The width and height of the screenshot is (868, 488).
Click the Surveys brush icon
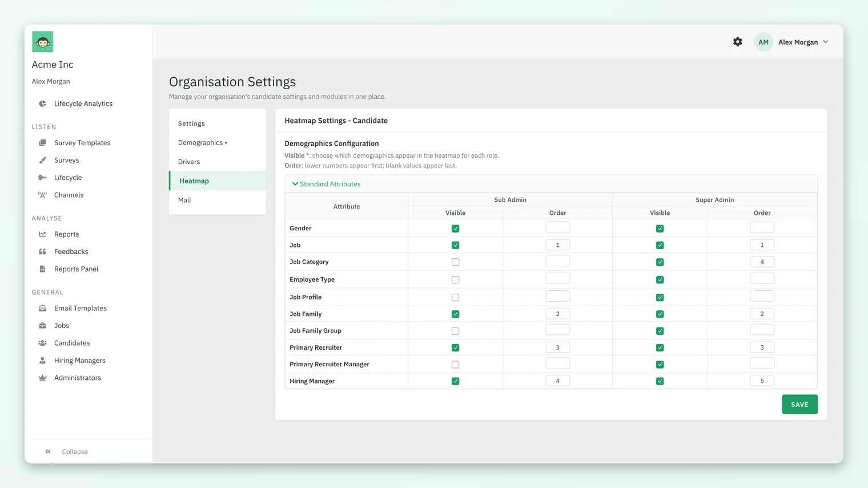(42, 160)
